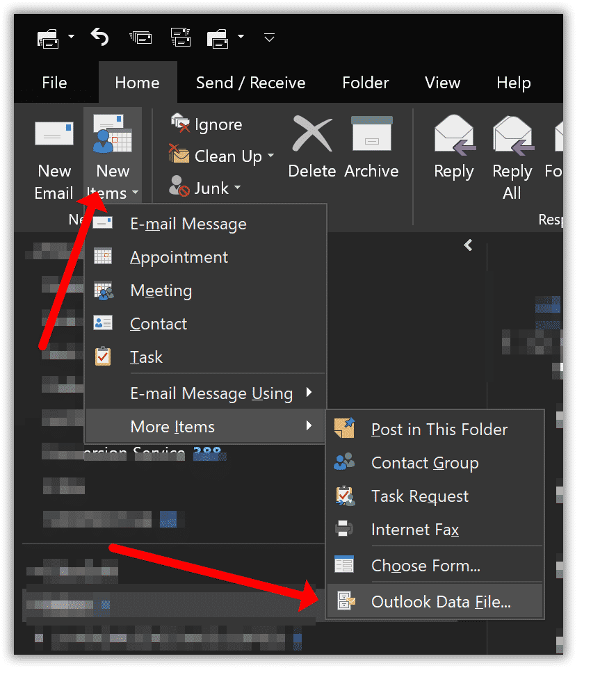Open the Folder ribbon tab
Viewport: 616px width, 686px height.
pos(365,83)
